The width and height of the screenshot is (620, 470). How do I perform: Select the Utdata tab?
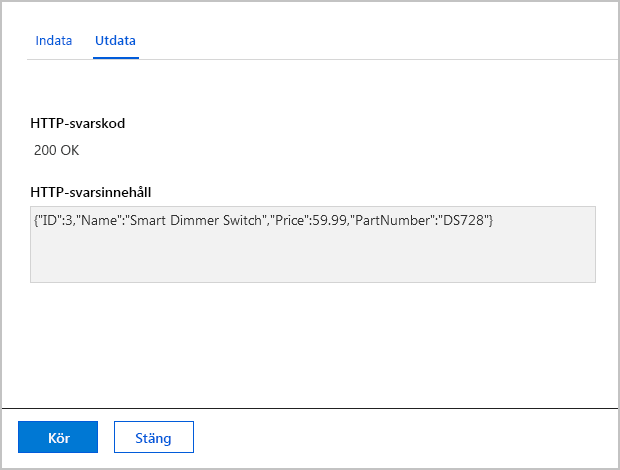tap(115, 41)
